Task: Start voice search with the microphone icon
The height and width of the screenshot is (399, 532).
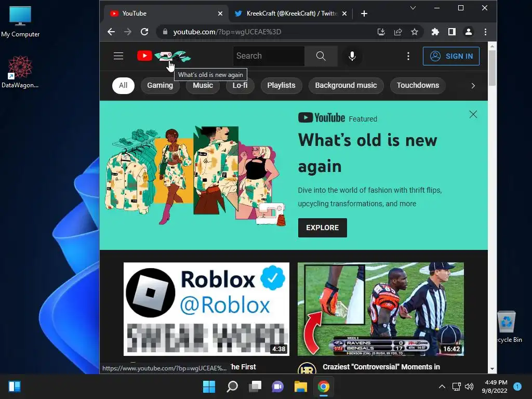Action: click(352, 56)
